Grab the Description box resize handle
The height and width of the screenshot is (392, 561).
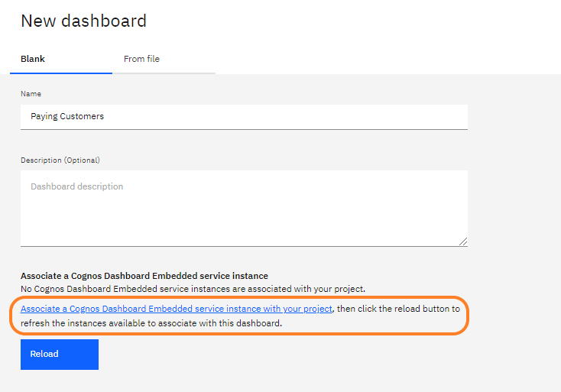463,241
